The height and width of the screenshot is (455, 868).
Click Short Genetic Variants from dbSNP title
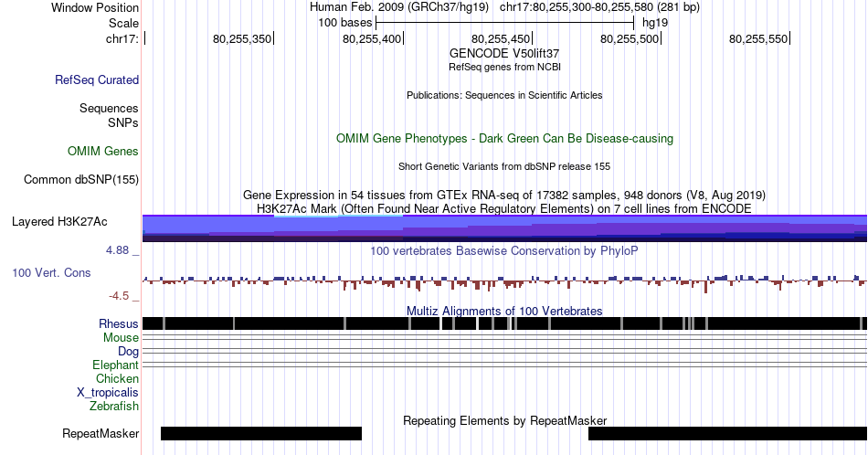(x=504, y=166)
